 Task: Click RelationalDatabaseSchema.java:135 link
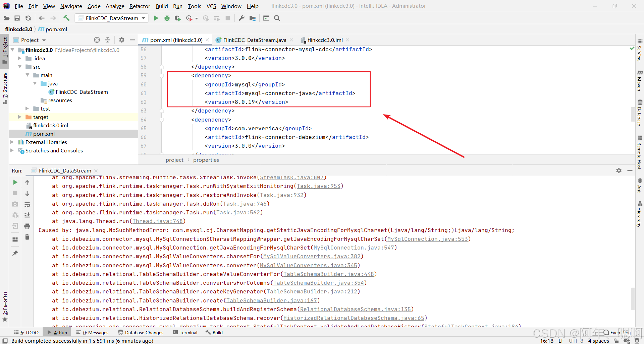pyautogui.click(x=355, y=309)
